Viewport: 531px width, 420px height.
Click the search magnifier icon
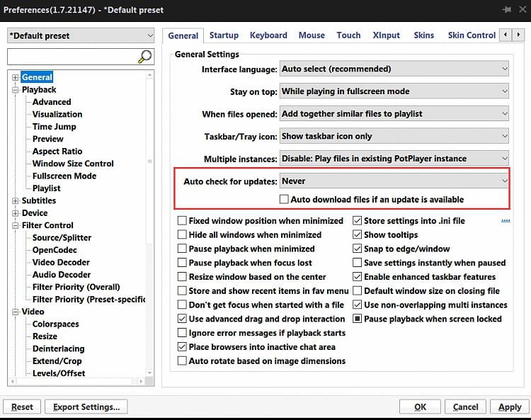pos(145,56)
